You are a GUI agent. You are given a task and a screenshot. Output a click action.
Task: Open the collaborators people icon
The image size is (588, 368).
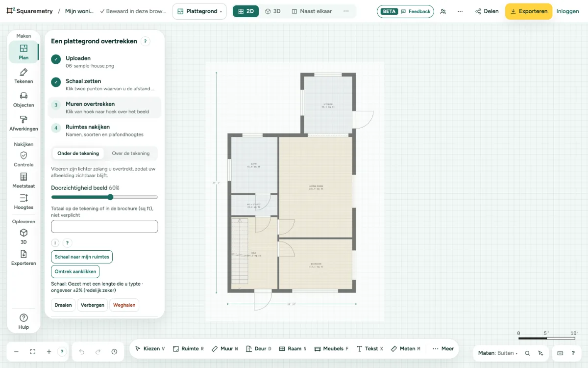[443, 11]
